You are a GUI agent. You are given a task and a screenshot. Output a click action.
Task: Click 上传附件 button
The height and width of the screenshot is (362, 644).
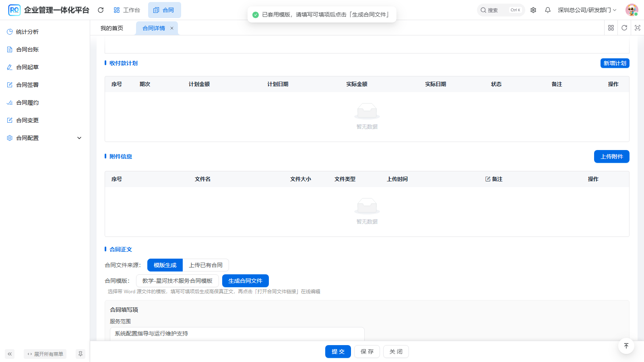click(612, 156)
